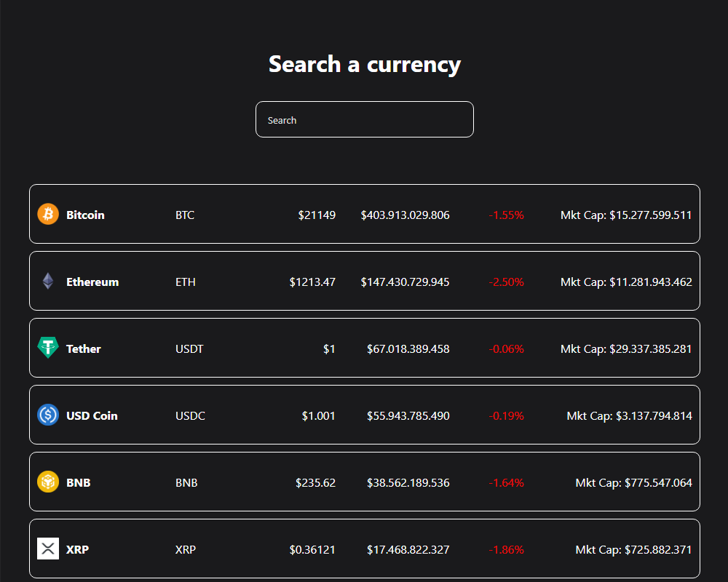Click Bitcoin change -1.55%
This screenshot has height=582, width=728.
coord(507,215)
